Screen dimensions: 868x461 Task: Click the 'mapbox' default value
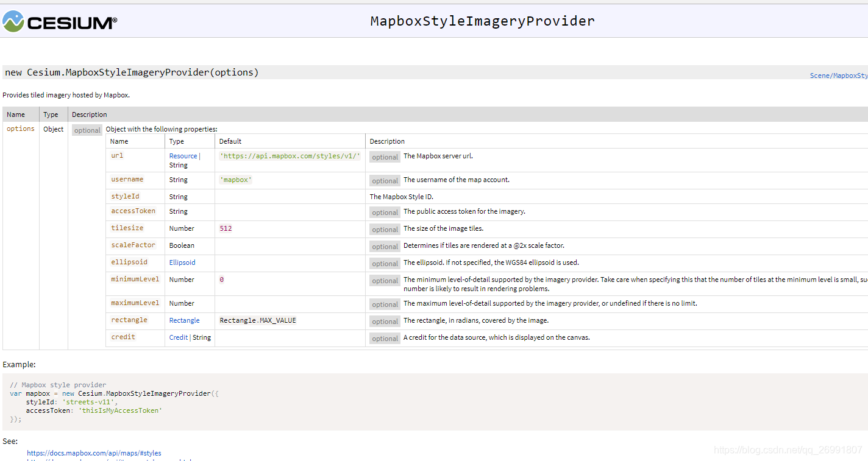click(235, 180)
